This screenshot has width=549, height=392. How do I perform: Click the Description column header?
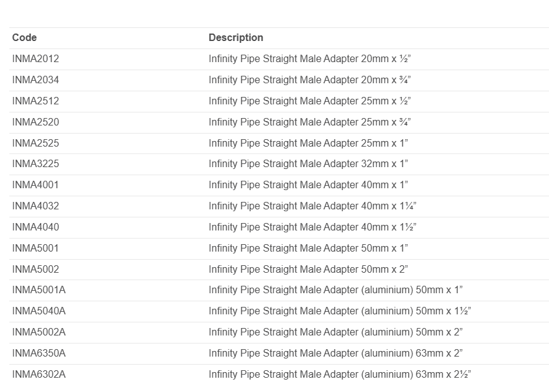tap(235, 38)
